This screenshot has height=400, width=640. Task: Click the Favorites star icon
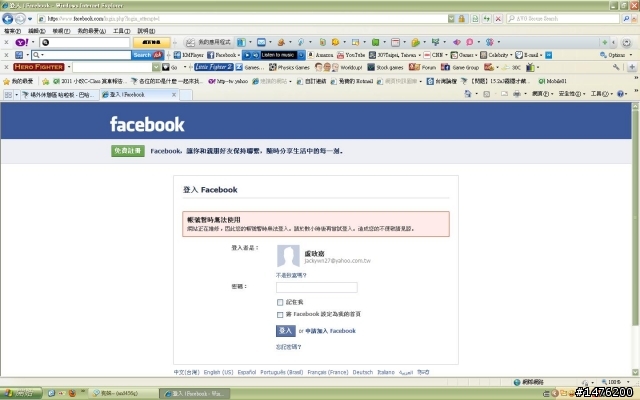pos(6,81)
